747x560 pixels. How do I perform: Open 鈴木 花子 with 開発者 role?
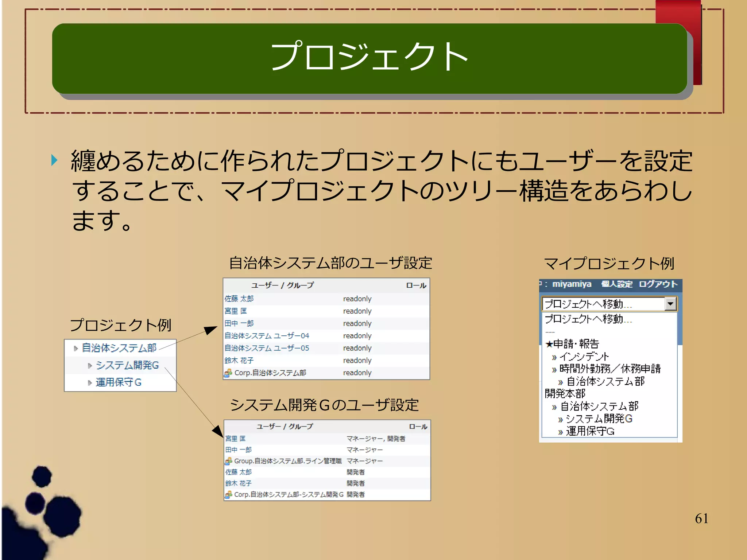pyautogui.click(x=238, y=483)
